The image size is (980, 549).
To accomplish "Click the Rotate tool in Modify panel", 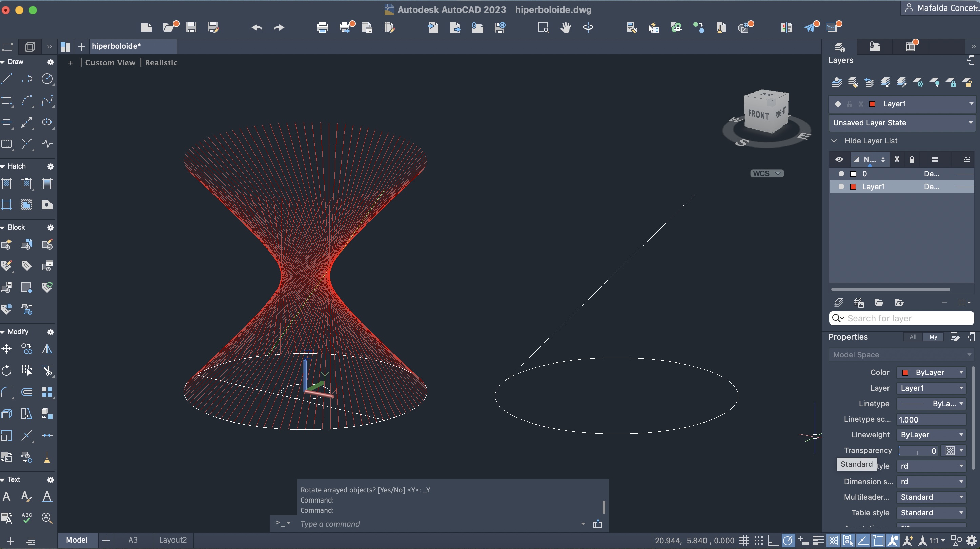I will [7, 370].
